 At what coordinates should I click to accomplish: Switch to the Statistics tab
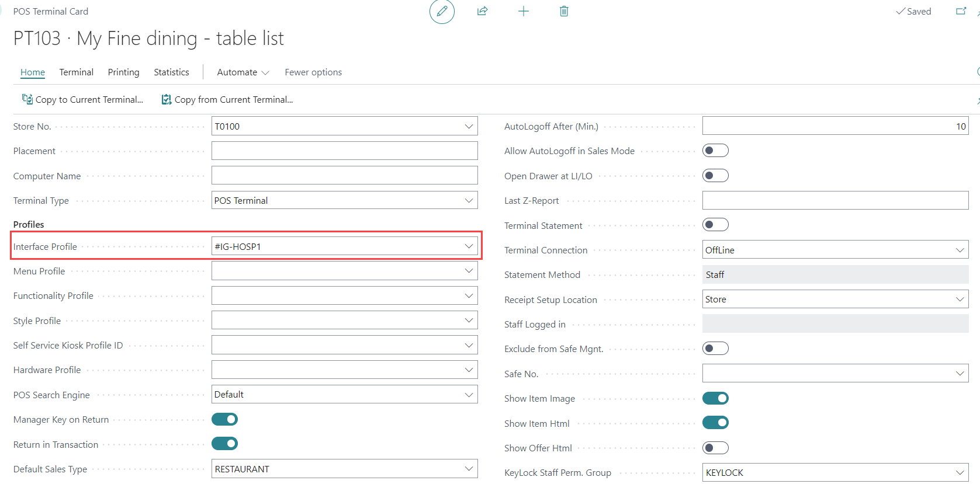tap(171, 72)
